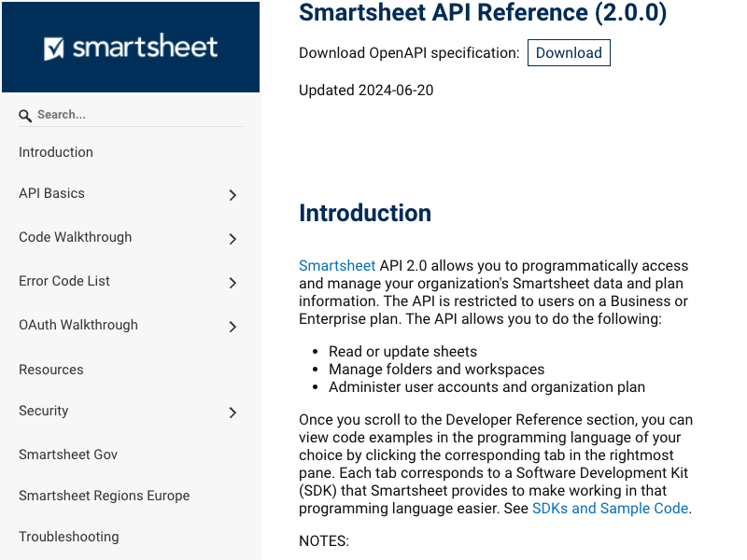Screen dimensions: 747x560
Task: Expand the Code Walkthrough chevron
Action: (x=233, y=239)
